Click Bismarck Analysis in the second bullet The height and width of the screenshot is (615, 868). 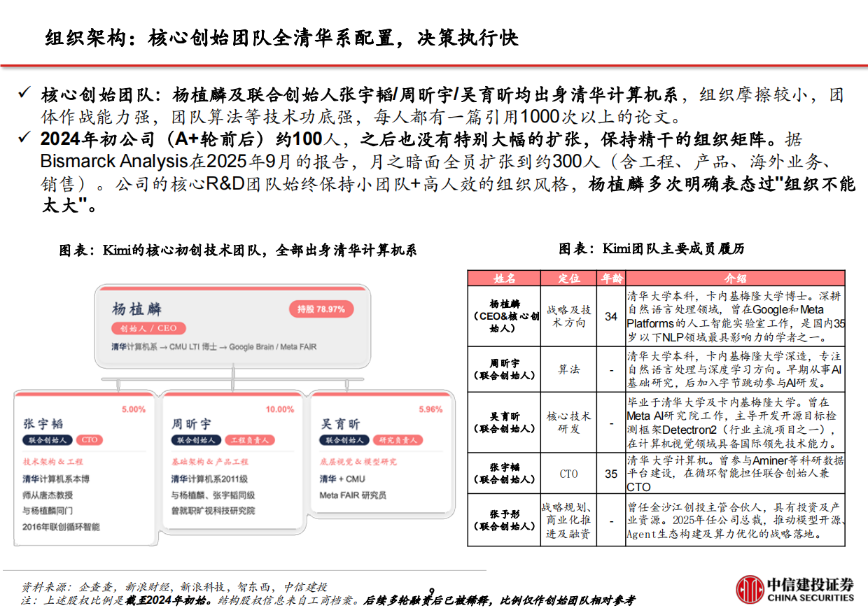[x=115, y=162]
